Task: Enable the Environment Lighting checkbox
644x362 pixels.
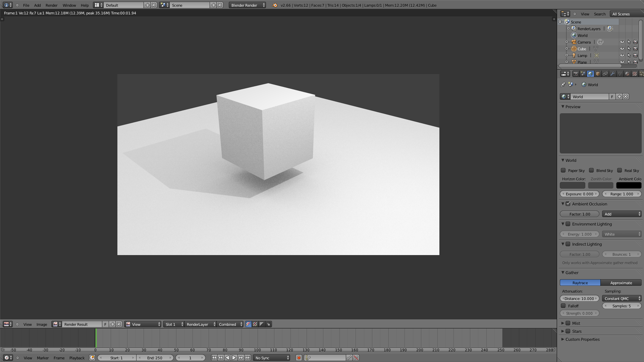Action: pos(568,224)
